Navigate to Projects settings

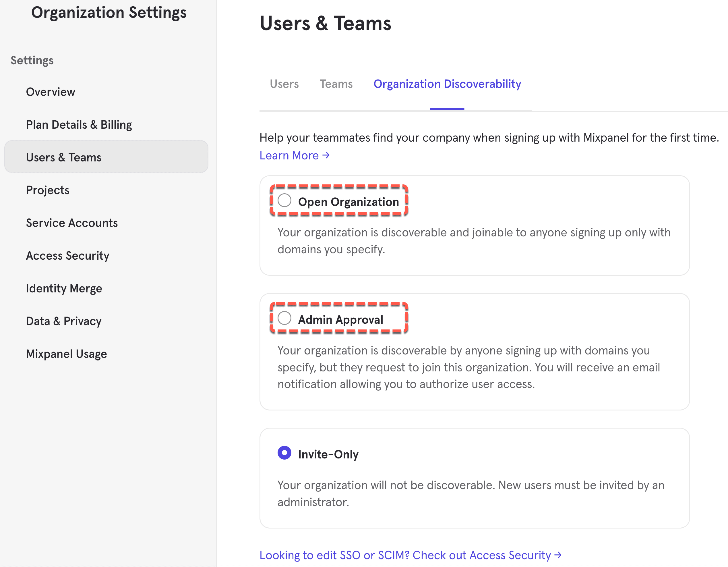48,190
